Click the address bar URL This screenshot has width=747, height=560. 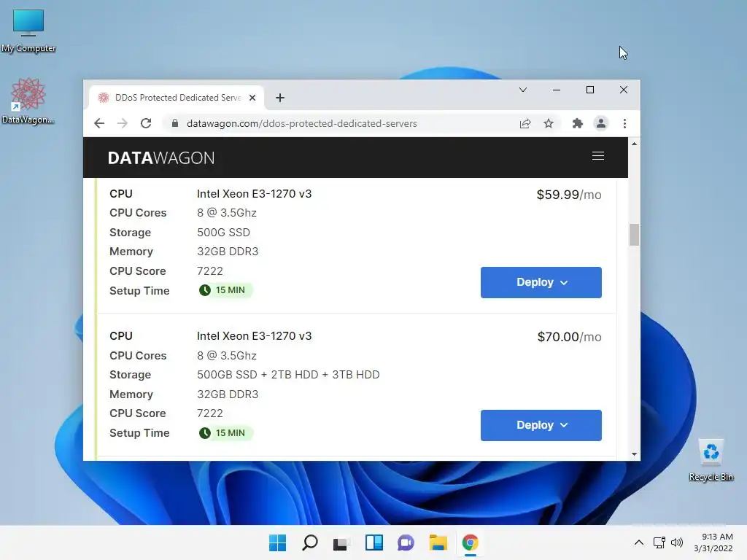click(301, 123)
